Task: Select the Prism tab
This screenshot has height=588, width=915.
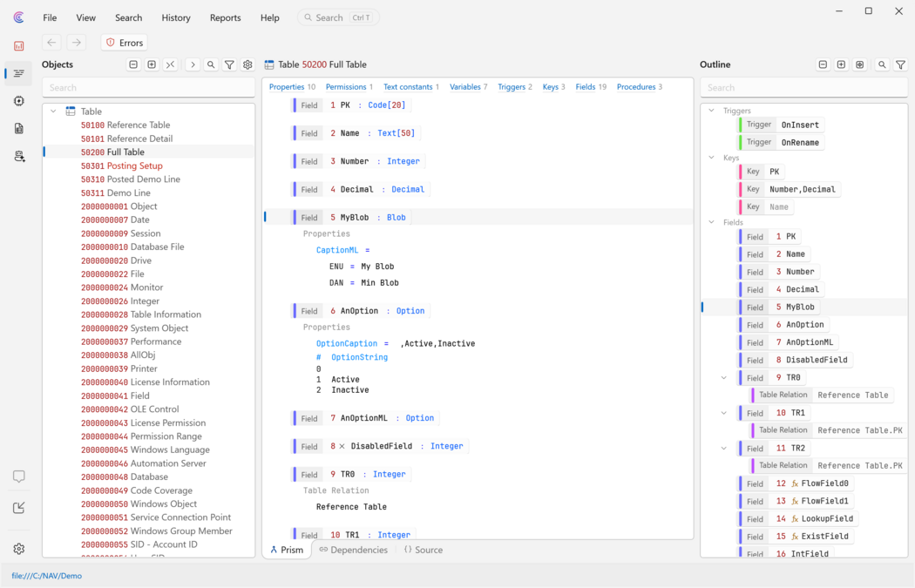Action: coord(287,550)
